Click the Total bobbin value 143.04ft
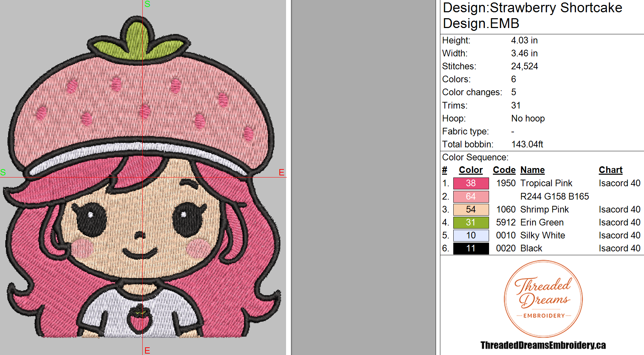 pos(527,144)
